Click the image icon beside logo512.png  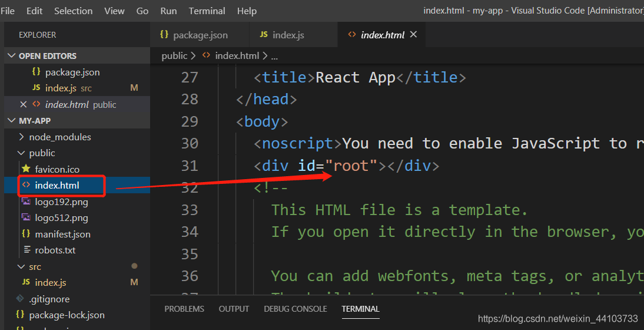pyautogui.click(x=26, y=217)
